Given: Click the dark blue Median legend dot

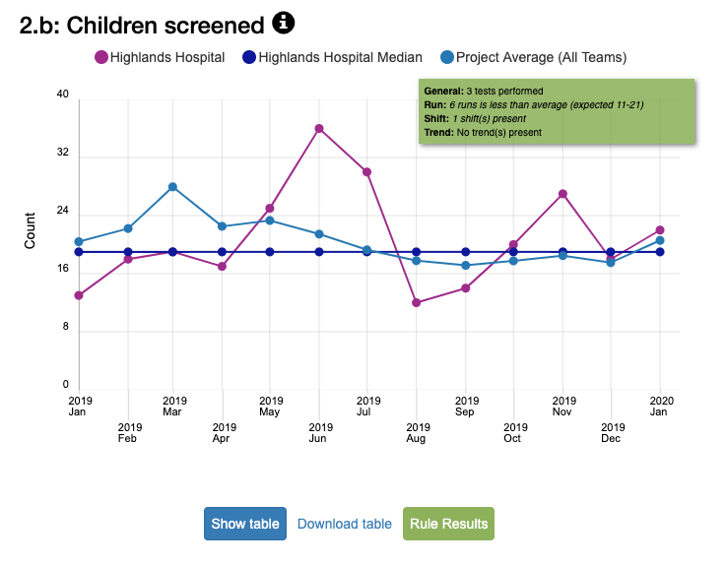Looking at the screenshot, I should (249, 57).
